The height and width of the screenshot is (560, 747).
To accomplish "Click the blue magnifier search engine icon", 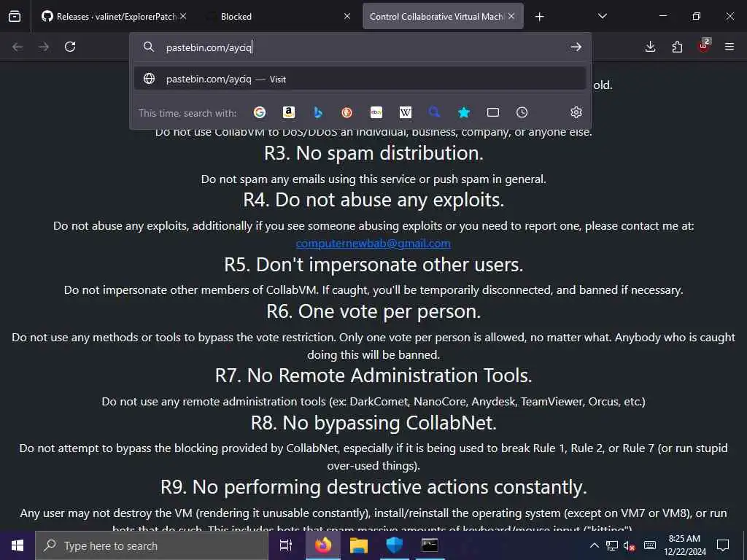I will click(x=434, y=112).
